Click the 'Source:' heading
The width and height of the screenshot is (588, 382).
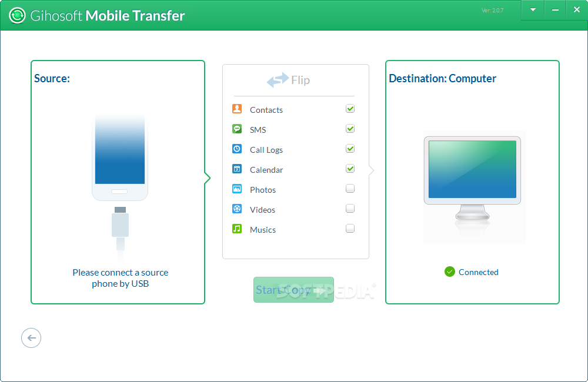coord(52,78)
